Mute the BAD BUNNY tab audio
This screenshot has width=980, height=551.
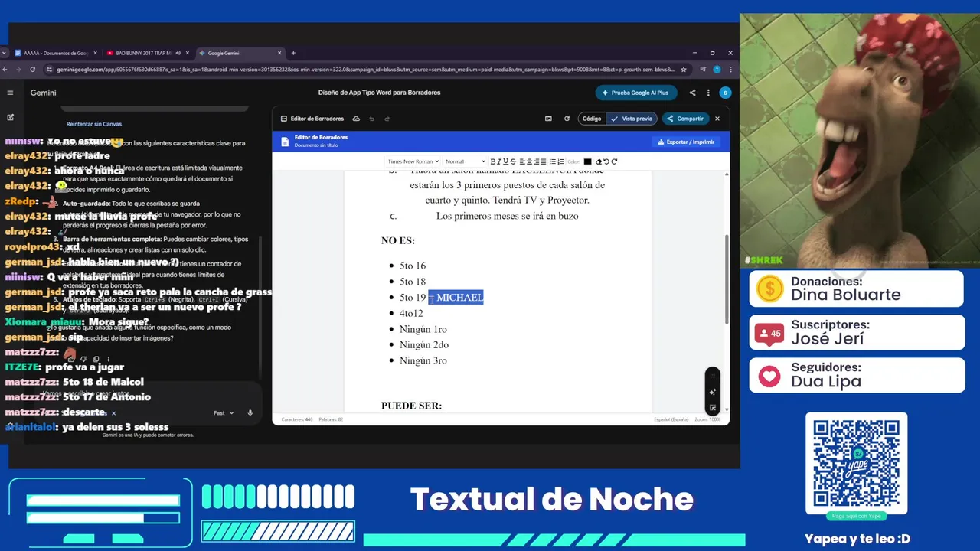pyautogui.click(x=178, y=53)
